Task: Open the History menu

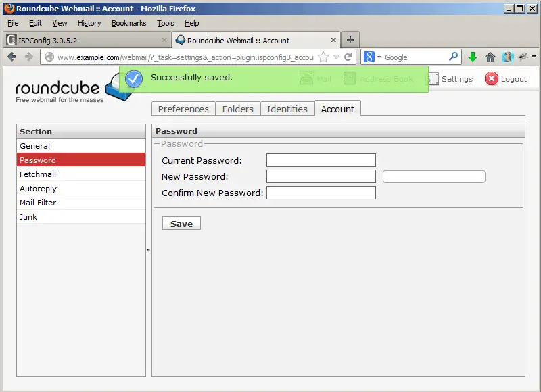Action: pyautogui.click(x=89, y=23)
